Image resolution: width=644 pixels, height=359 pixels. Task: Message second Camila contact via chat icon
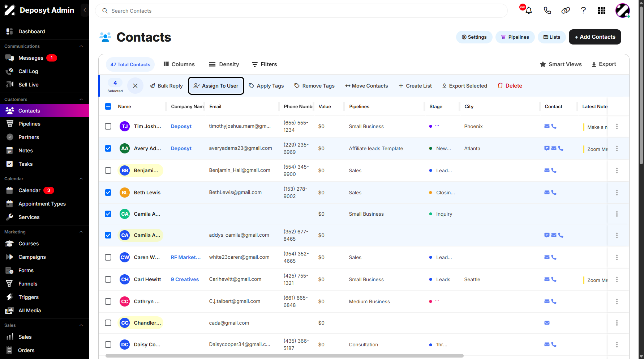tap(547, 235)
